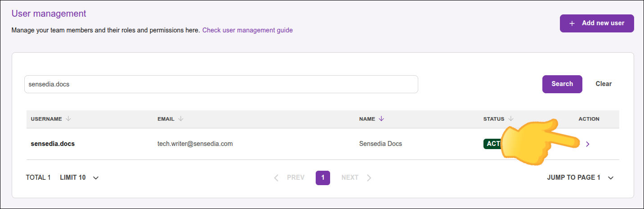The height and width of the screenshot is (209, 644).
Task: Toggle the purple NAME column sort arrow
Action: (x=381, y=119)
